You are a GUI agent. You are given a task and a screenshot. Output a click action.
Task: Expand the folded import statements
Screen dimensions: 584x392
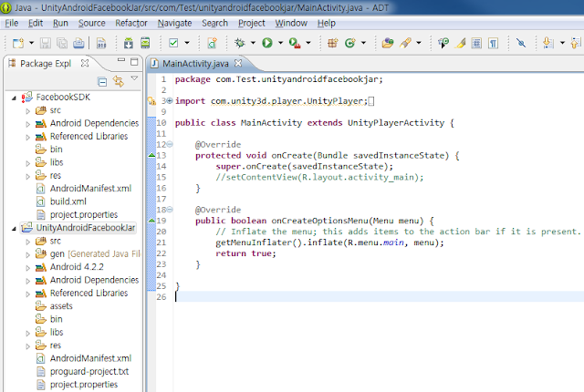(x=170, y=101)
